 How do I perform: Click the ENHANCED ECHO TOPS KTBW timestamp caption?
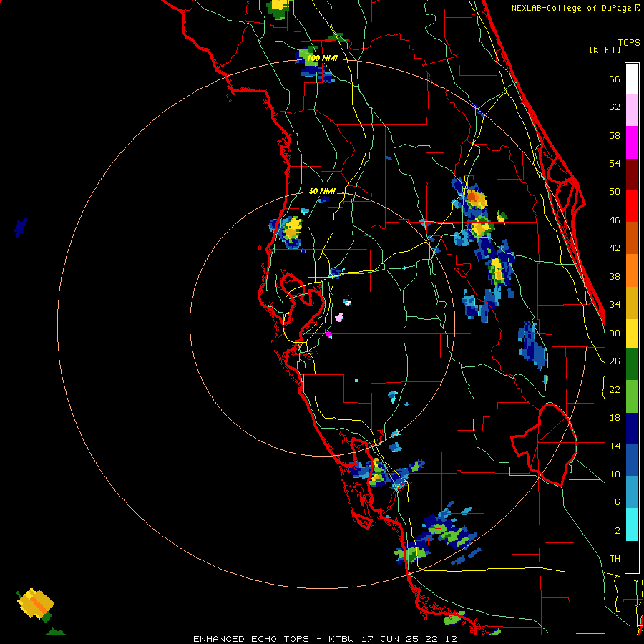click(325, 639)
